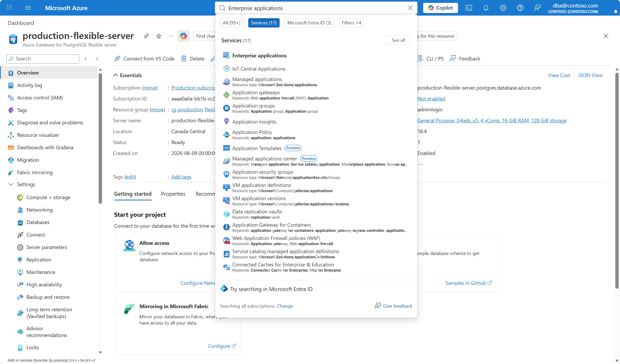
Task: Open Diagnose and solve problems
Action: tap(49, 123)
